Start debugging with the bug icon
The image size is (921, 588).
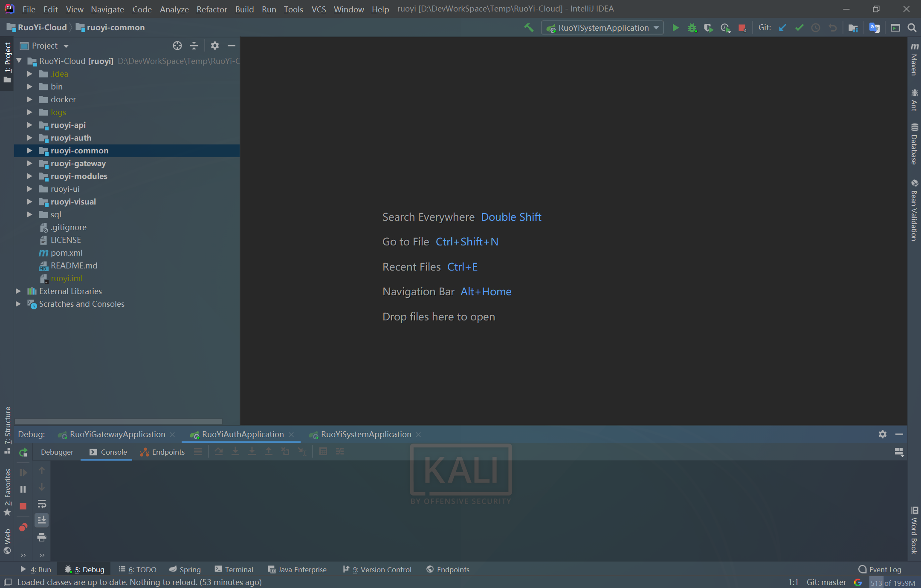(692, 28)
